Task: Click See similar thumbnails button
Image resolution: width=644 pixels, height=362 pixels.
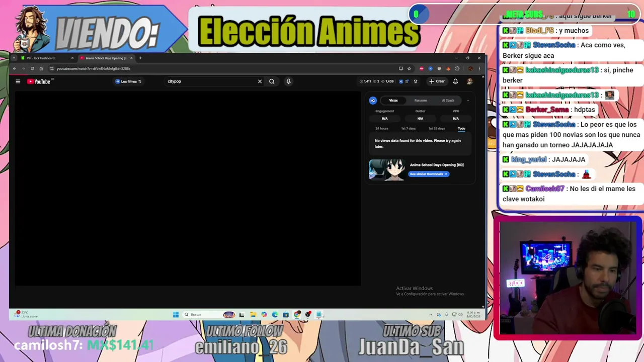Action: click(429, 174)
